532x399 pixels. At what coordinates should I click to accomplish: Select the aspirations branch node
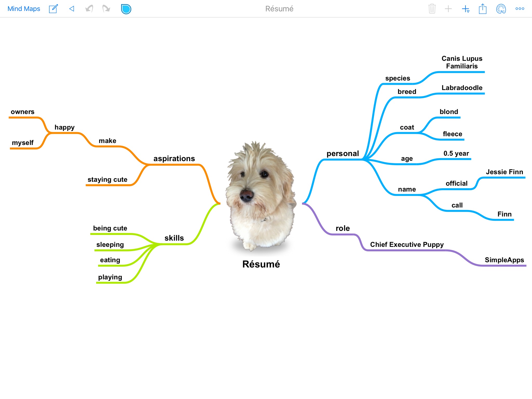(174, 159)
